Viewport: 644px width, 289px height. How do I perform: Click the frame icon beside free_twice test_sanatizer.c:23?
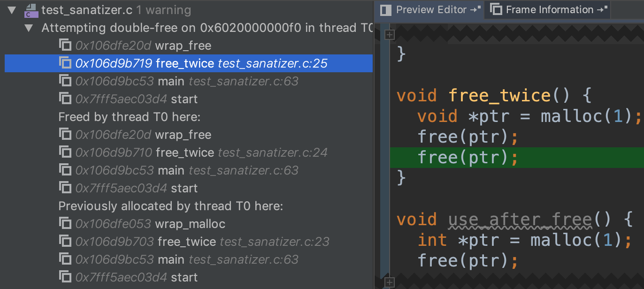[x=65, y=242]
